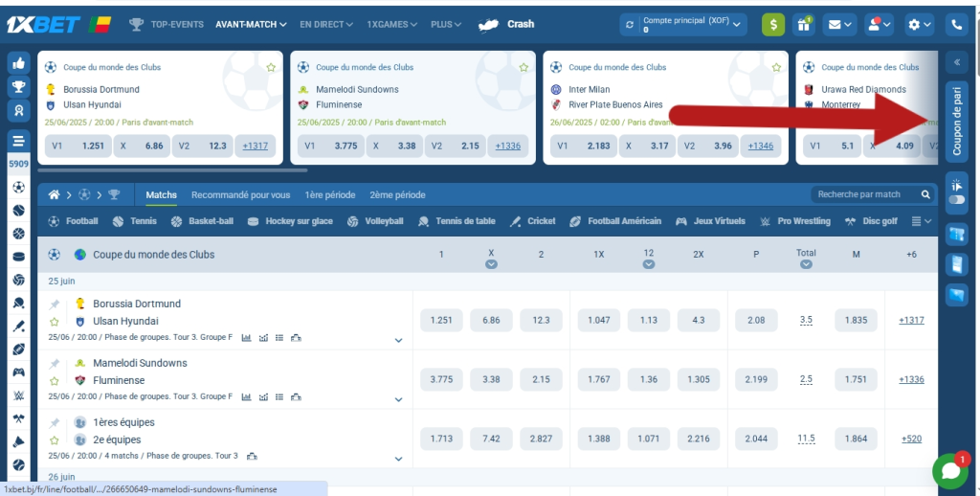The image size is (980, 496).
Task: Open the user profile dropdown
Action: (879, 24)
